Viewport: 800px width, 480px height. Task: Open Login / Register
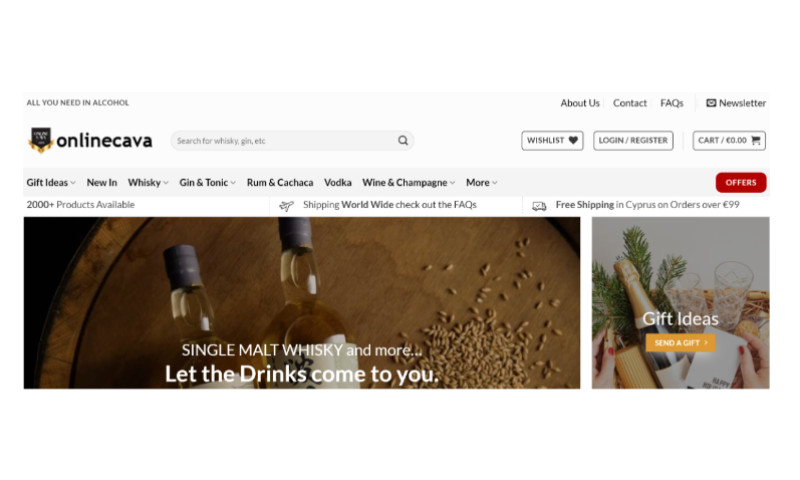coord(633,140)
